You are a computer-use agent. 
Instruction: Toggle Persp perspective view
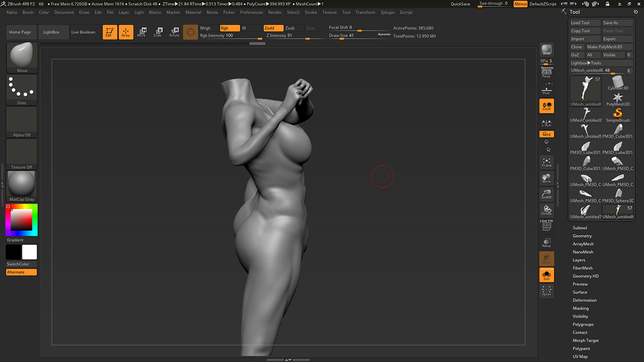pos(546,72)
